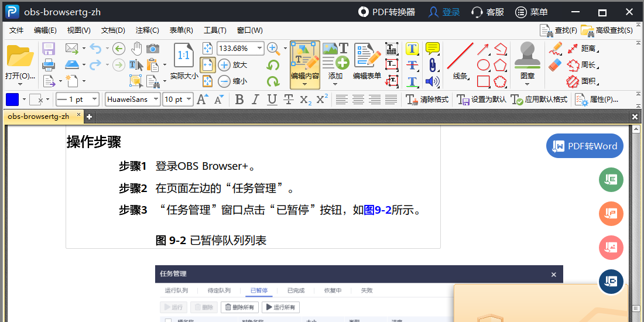
Task: Open the 10 pt font size dropdown
Action: tap(189, 100)
